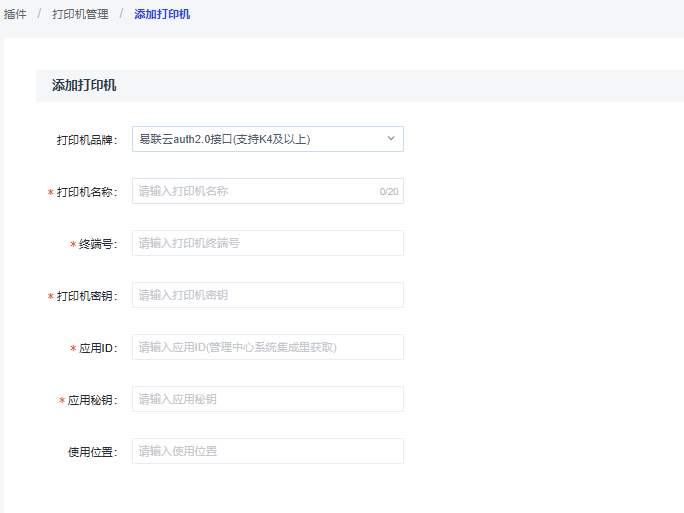This screenshot has width=684, height=513.
Task: Click the 应用秘钥 required label
Action: pos(92,400)
